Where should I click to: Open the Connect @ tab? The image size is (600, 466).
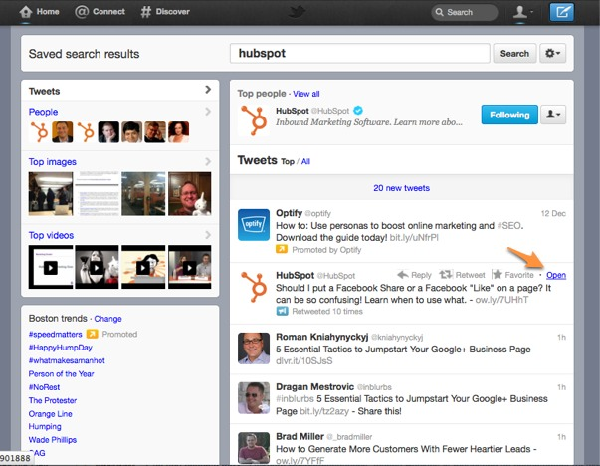coord(100,12)
